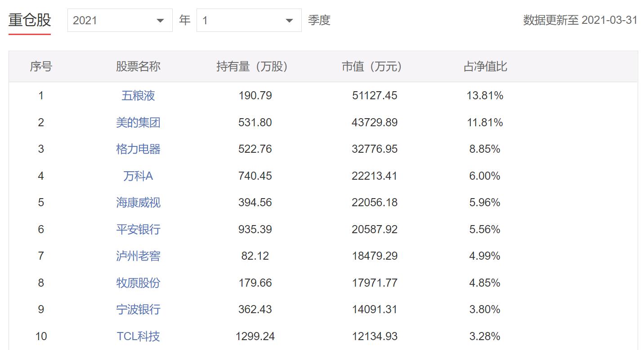Screen dimensions: 644x350
Task: Open the 美的集团 stock detail page
Action: click(138, 122)
